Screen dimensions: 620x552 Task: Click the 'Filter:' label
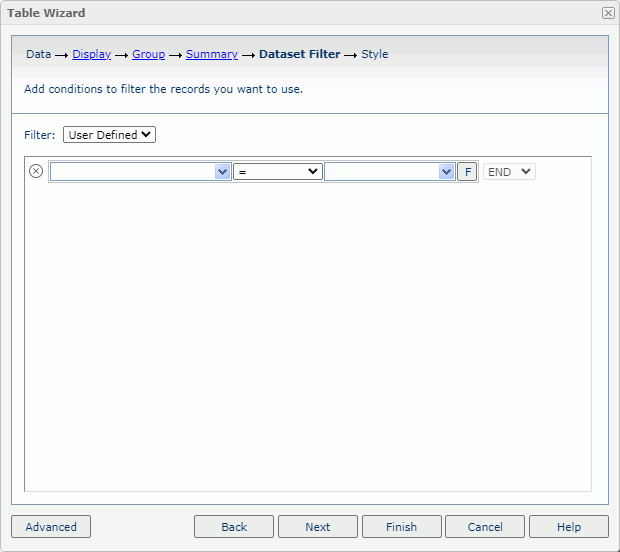point(40,135)
